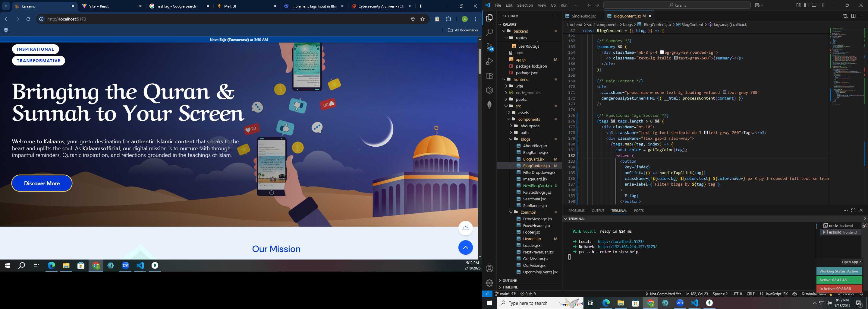Click the scroll-to-top arrow on the webpage
This screenshot has height=309, width=868.
point(465,248)
